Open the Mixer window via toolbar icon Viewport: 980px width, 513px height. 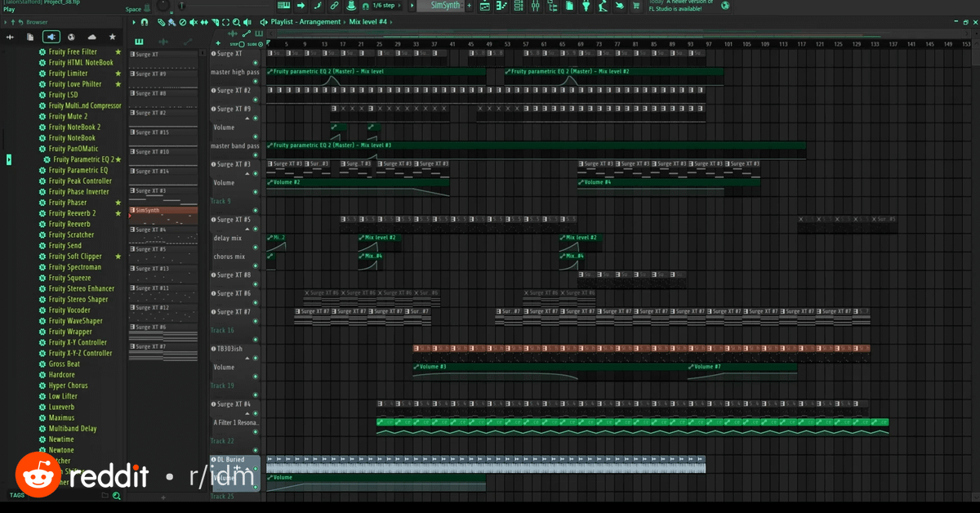[536, 7]
